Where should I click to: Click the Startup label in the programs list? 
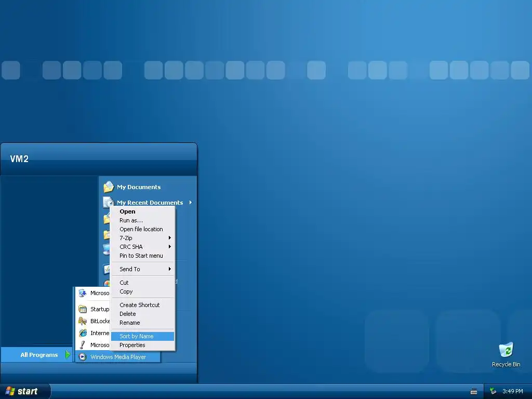point(100,309)
